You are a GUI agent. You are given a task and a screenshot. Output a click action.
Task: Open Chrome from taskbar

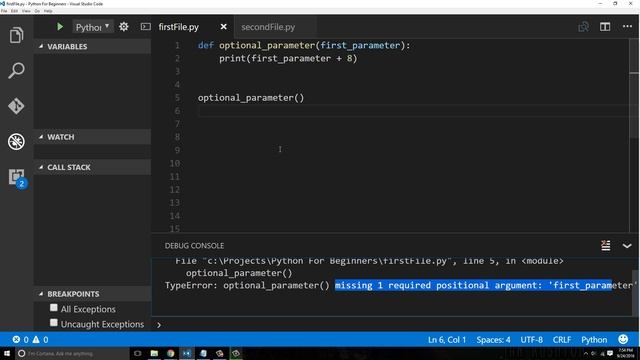171,353
